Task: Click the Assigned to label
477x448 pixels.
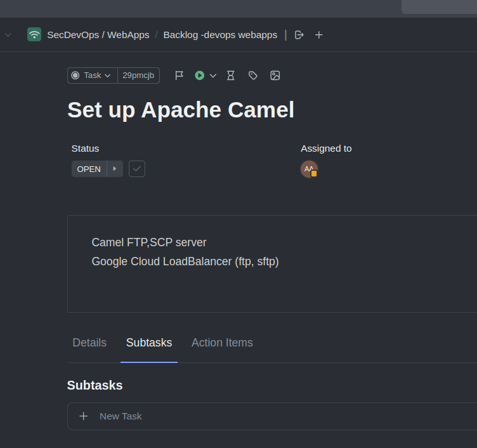Action: click(326, 148)
